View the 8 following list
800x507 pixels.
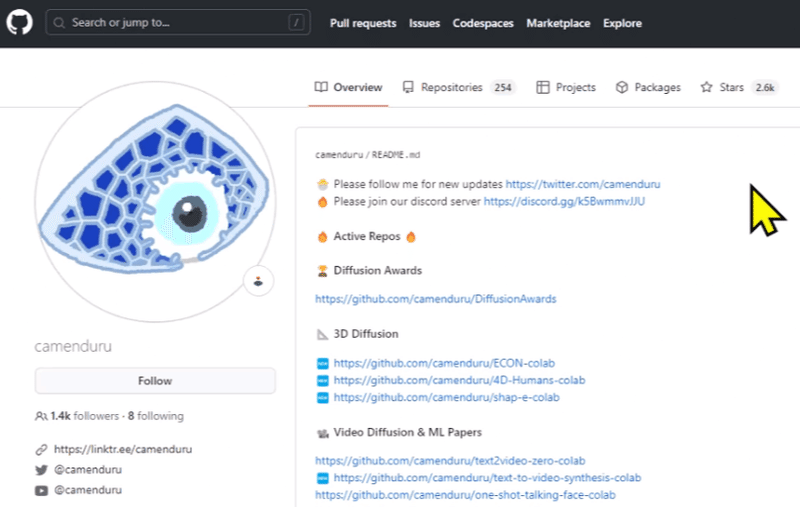pyautogui.click(x=156, y=416)
